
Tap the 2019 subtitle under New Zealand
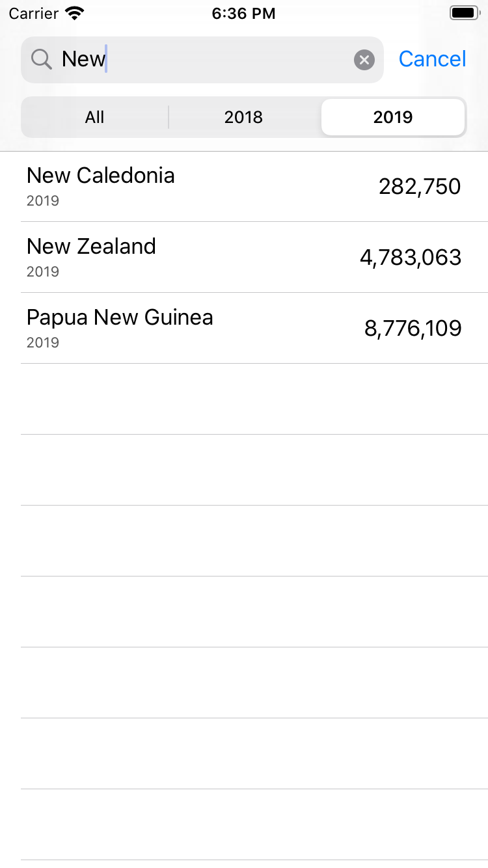click(43, 272)
